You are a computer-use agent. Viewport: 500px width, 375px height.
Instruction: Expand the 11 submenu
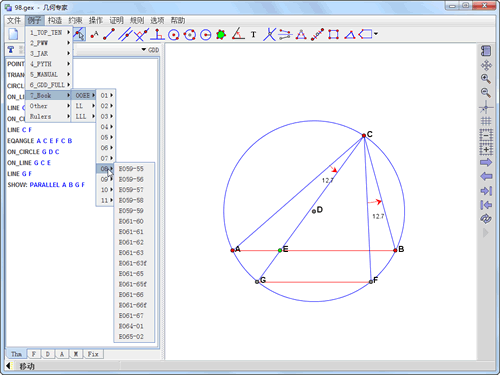106,200
